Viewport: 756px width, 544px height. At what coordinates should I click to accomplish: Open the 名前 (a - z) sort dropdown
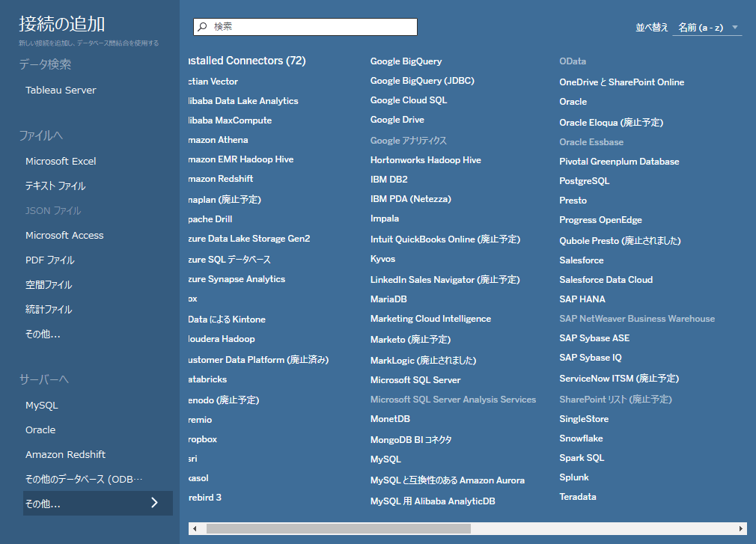tap(707, 28)
